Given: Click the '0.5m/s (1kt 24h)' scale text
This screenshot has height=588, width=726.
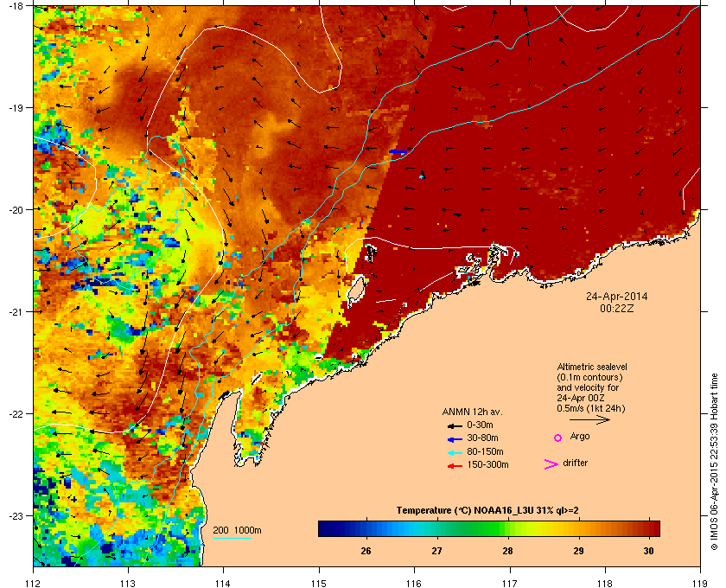Looking at the screenshot, I should coord(591,409).
